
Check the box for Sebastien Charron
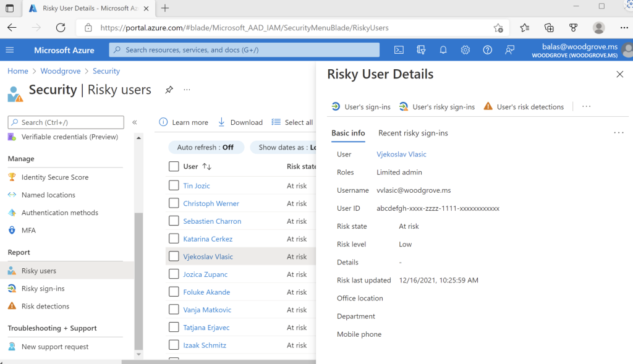[x=174, y=221]
